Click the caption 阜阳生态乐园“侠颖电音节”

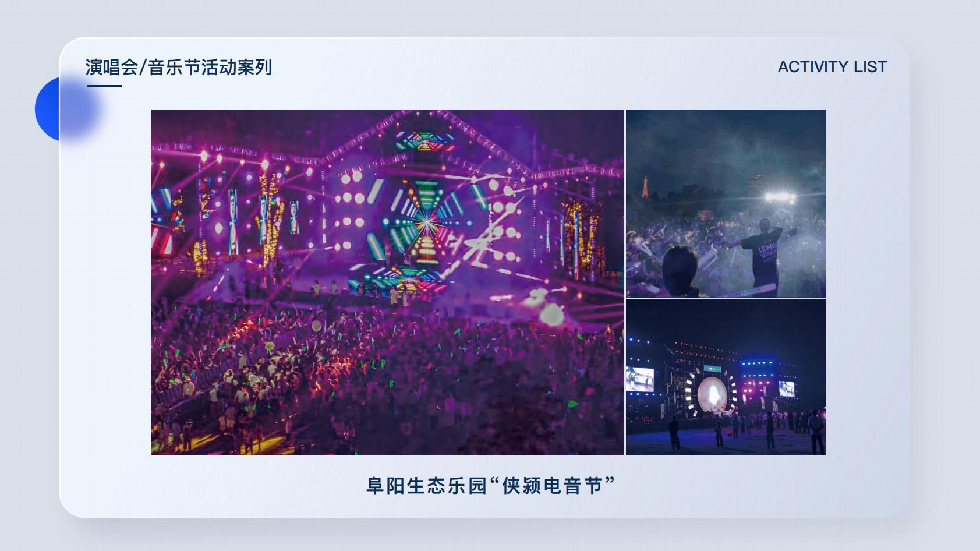(491, 485)
